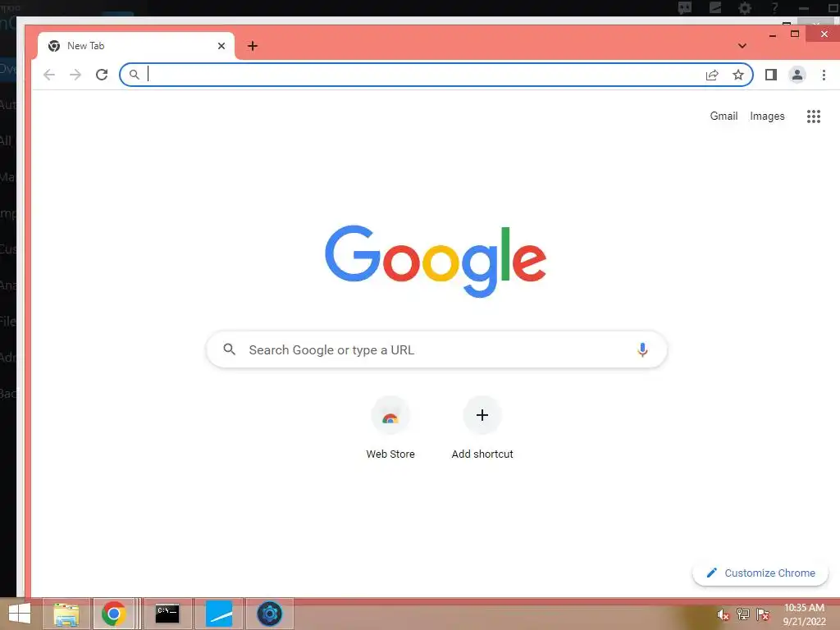The height and width of the screenshot is (630, 840).
Task: Open a new tab with plus button
Action: 253,46
